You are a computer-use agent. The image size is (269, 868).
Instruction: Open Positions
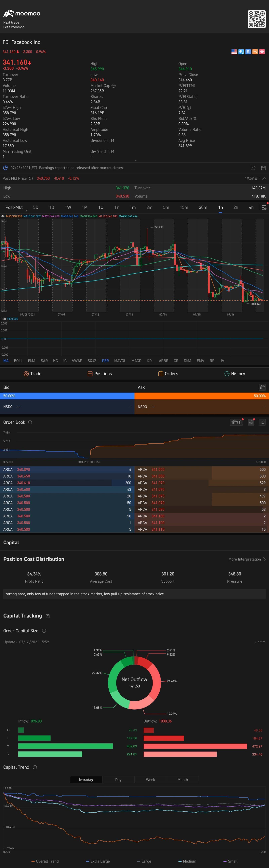pyautogui.click(x=100, y=374)
